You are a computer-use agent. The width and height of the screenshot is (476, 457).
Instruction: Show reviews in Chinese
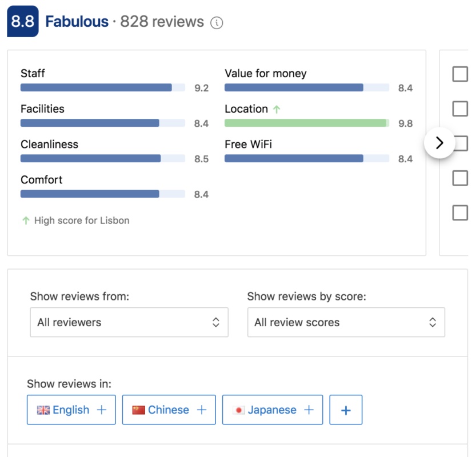pyautogui.click(x=169, y=410)
